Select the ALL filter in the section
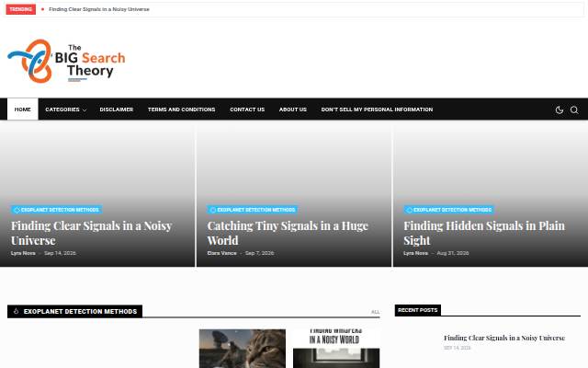Image resolution: width=588 pixels, height=368 pixels. coord(375,312)
